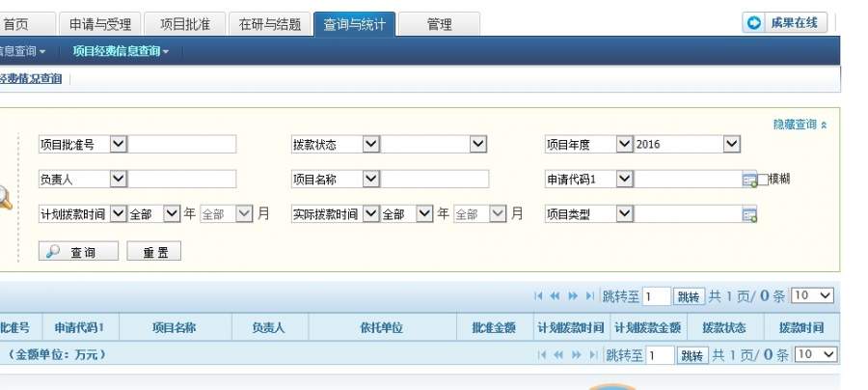Open the 信息查询 menu on the left
This screenshot has height=390, width=868.
(x=22, y=51)
